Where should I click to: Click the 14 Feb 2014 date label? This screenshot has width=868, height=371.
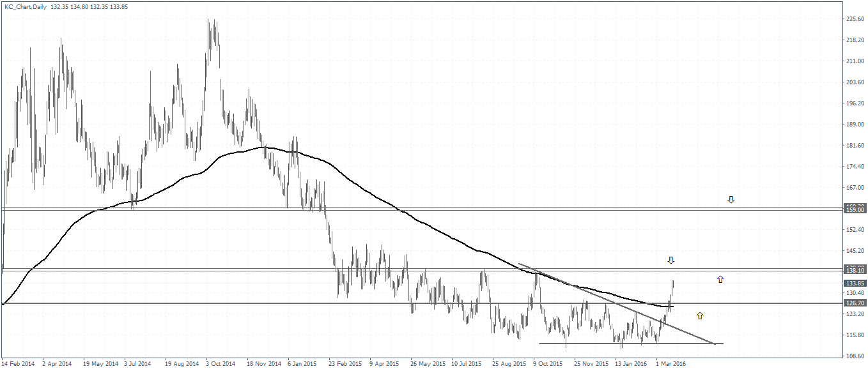pyautogui.click(x=18, y=363)
